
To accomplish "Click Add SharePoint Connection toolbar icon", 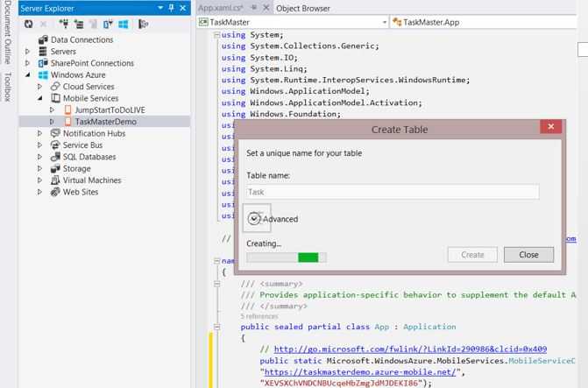I will [108, 25].
